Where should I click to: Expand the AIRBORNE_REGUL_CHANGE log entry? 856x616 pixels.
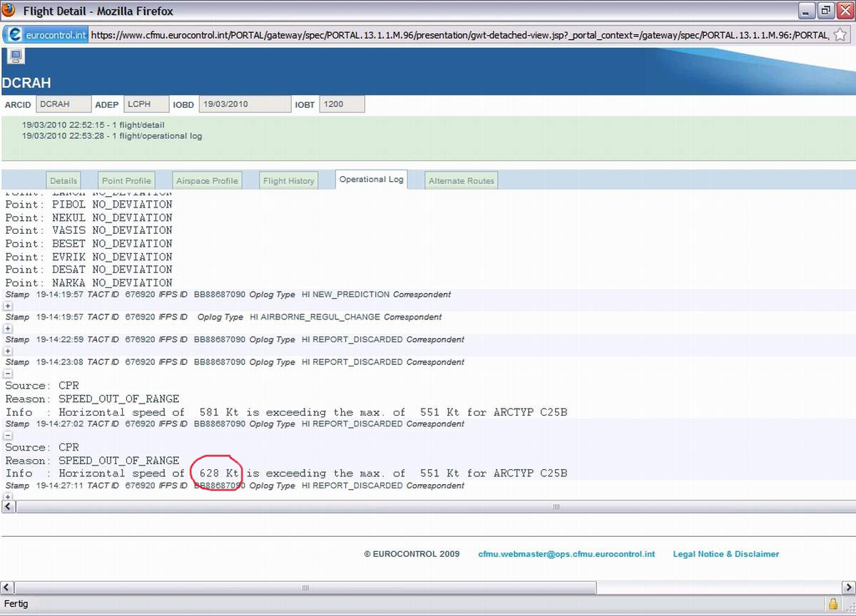point(8,329)
